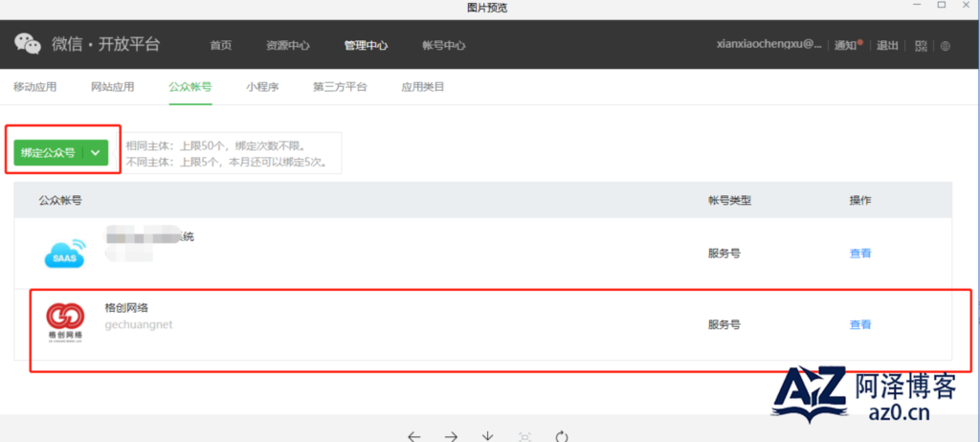Click the gechuangnet account ID text
Viewport: 980px width, 442px height.
[x=138, y=324]
